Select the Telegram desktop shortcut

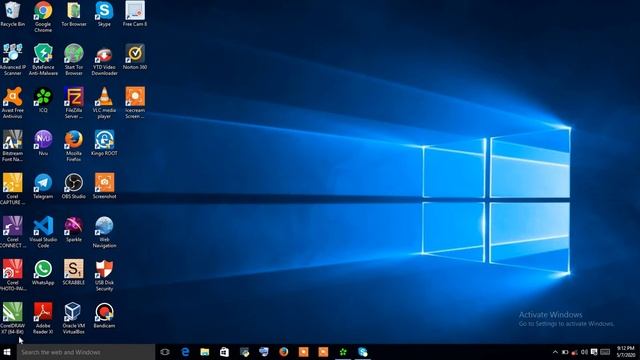click(43, 186)
